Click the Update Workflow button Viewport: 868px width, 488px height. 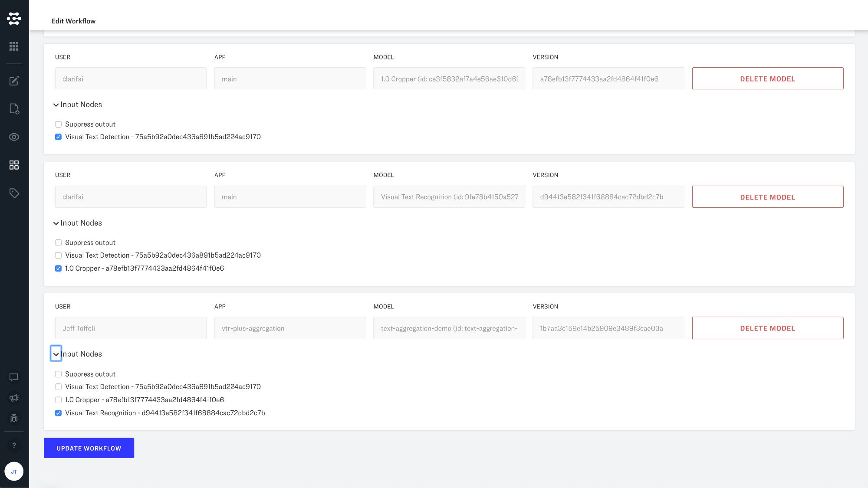tap(89, 448)
